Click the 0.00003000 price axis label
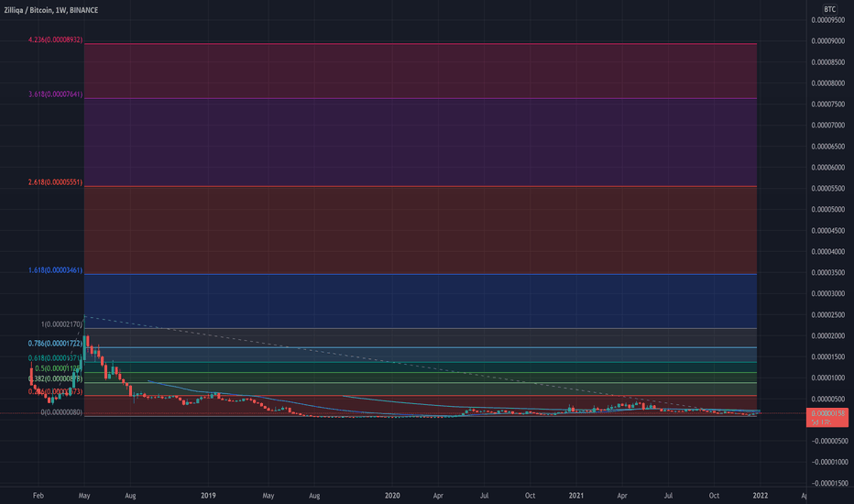Screen dimensions: 854x504 (x=828, y=293)
